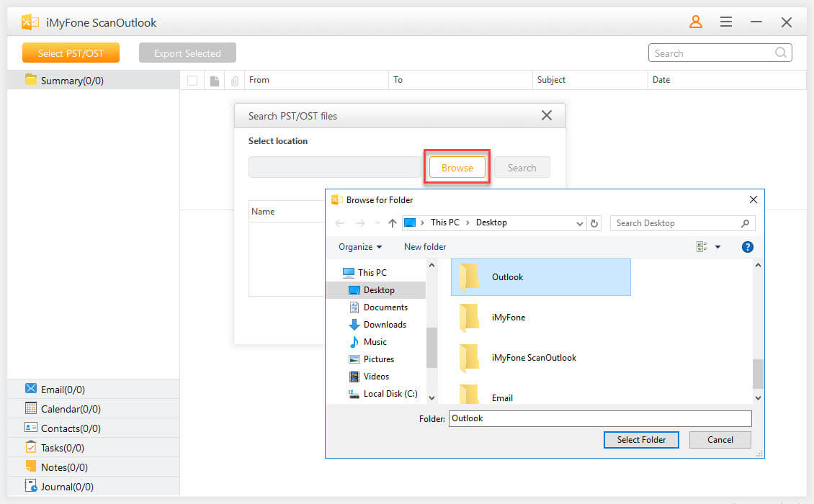This screenshot has height=504, width=814.
Task: Click the refresh icon beside address bar
Action: (x=594, y=223)
